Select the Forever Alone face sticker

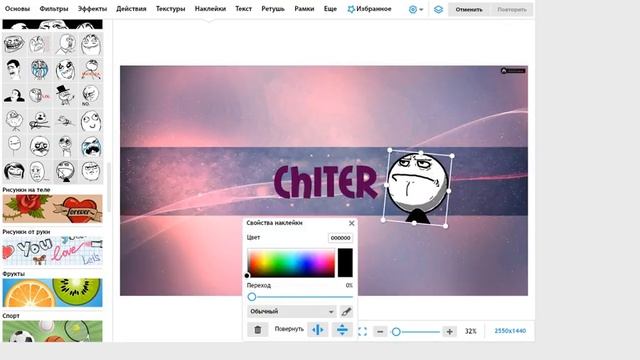(14, 120)
